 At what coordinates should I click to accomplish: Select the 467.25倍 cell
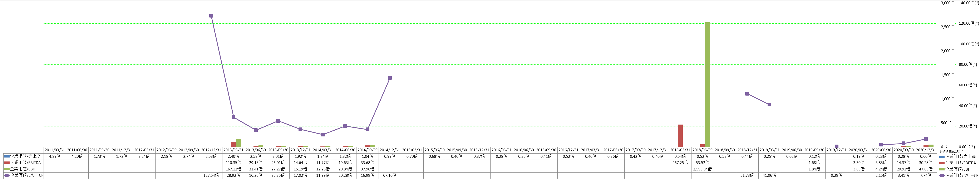pos(680,163)
